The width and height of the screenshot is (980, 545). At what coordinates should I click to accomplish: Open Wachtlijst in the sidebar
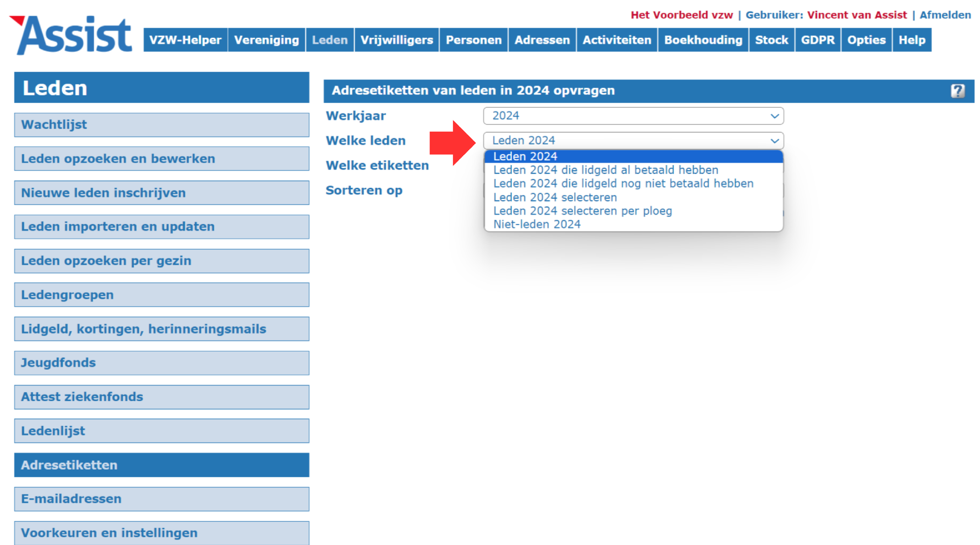(162, 125)
